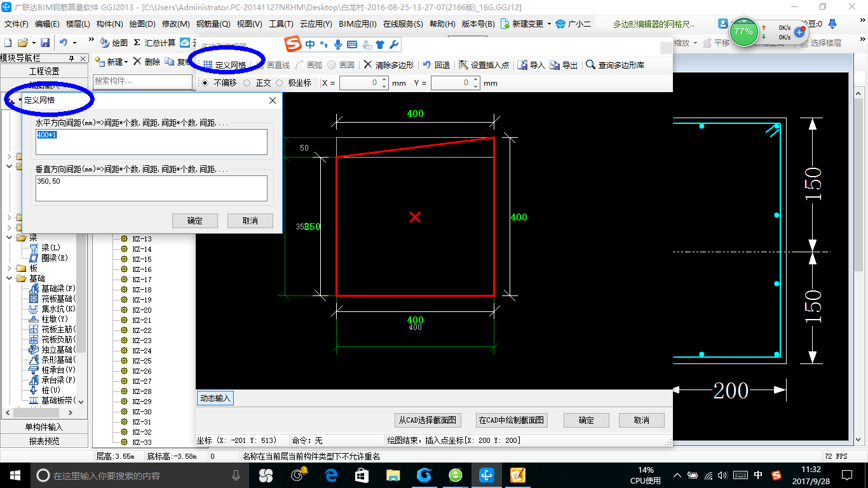
Task: Click the Sogou wrench settings icon
Action: pos(394,44)
